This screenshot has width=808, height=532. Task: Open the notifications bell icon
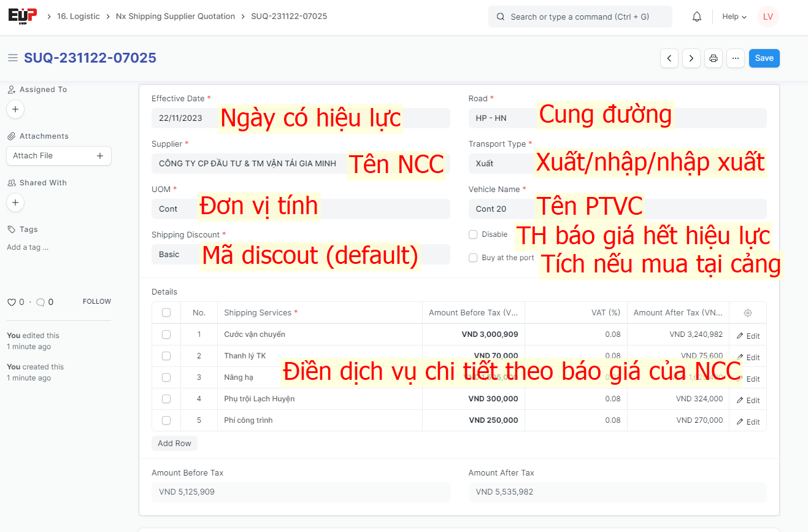point(696,17)
